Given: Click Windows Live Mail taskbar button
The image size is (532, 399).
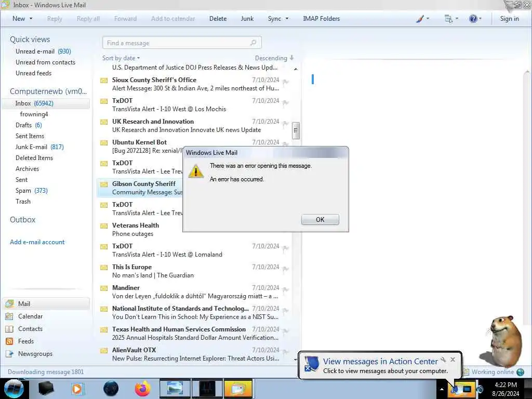Looking at the screenshot, I should 238,389.
